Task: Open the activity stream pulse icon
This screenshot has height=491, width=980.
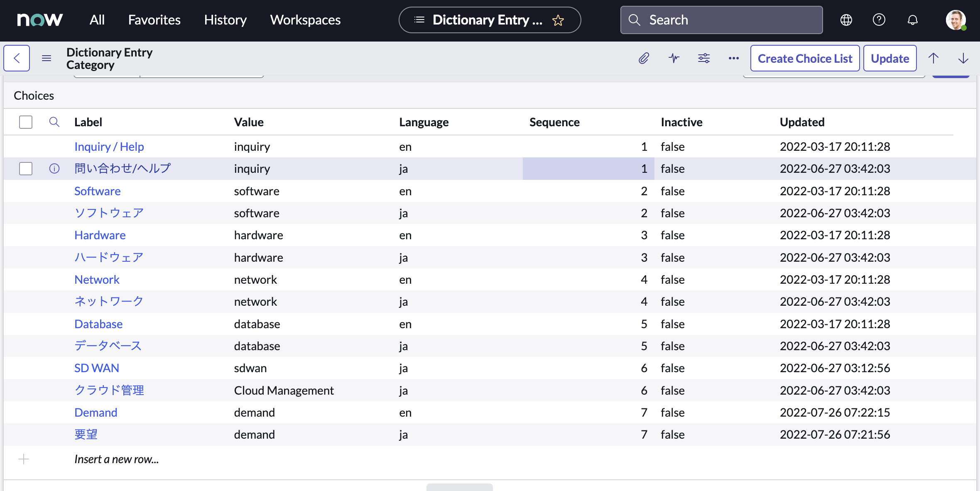Action: (674, 58)
